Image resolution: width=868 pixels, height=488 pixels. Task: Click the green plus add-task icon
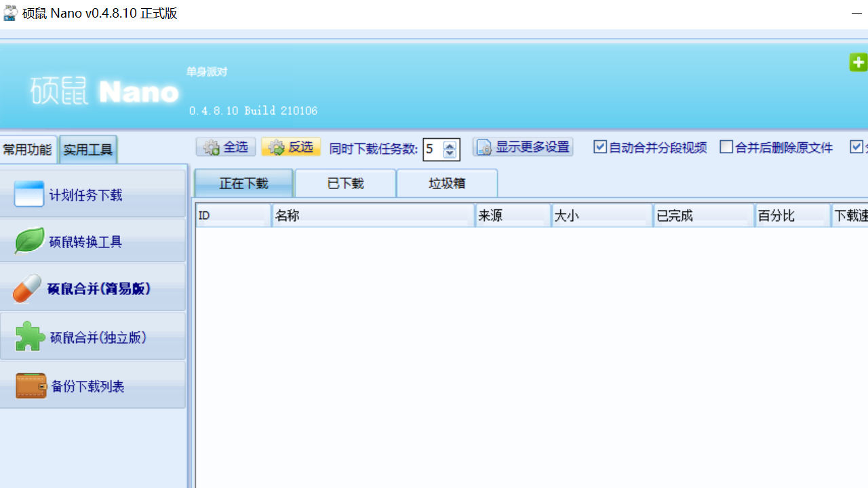(859, 62)
